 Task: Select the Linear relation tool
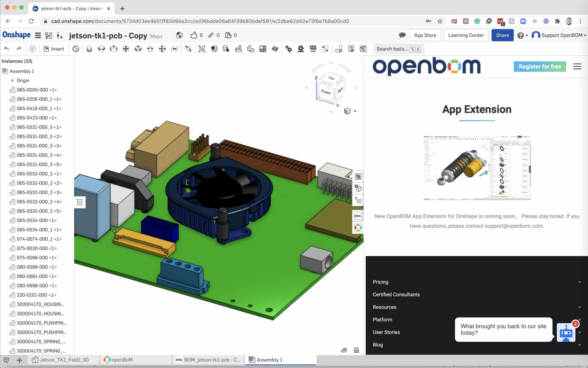pyautogui.click(x=325, y=49)
